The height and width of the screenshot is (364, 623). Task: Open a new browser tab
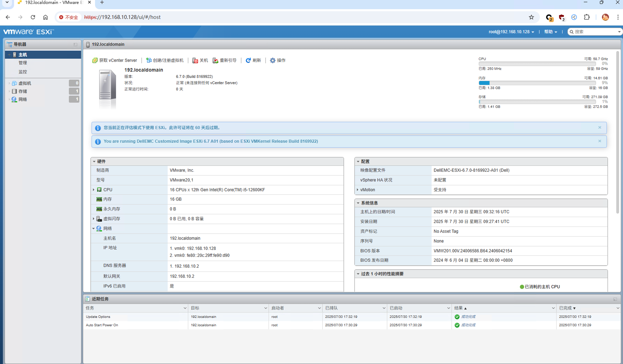click(x=102, y=2)
